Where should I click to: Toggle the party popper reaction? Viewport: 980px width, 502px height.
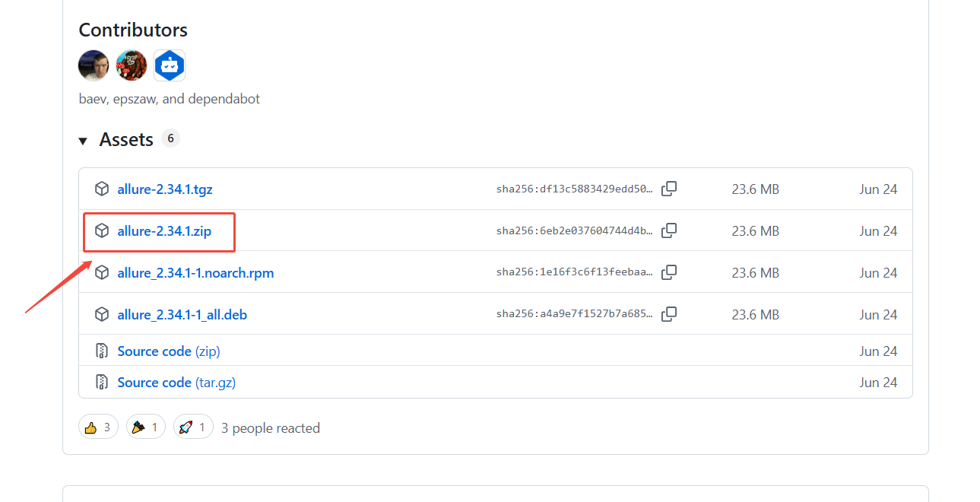point(146,427)
